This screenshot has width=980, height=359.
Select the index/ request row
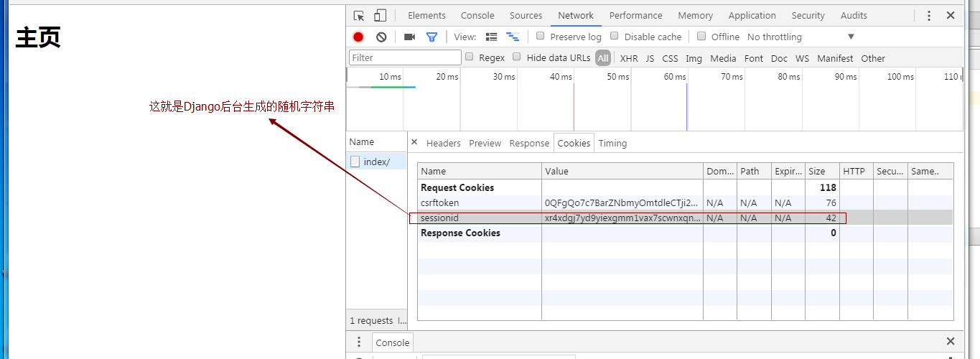click(x=376, y=162)
